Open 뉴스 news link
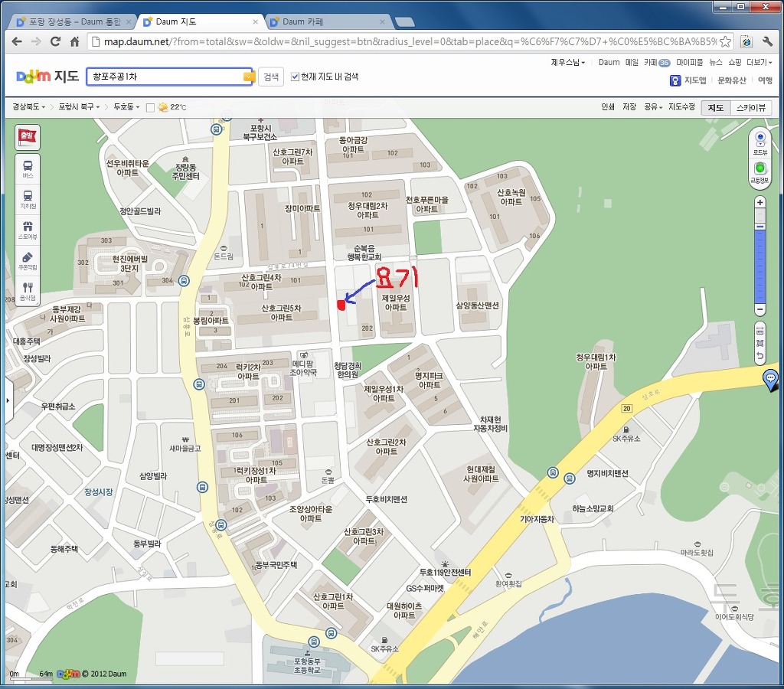The image size is (784, 689). 716,63
